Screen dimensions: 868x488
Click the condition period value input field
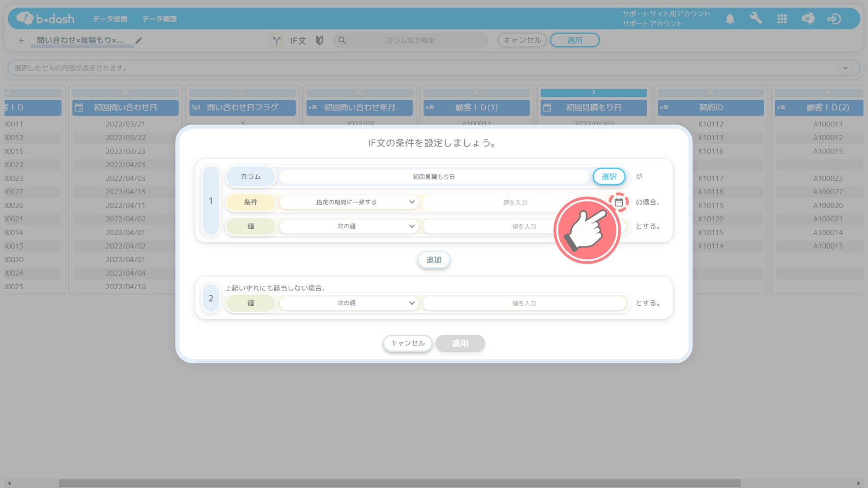click(515, 202)
